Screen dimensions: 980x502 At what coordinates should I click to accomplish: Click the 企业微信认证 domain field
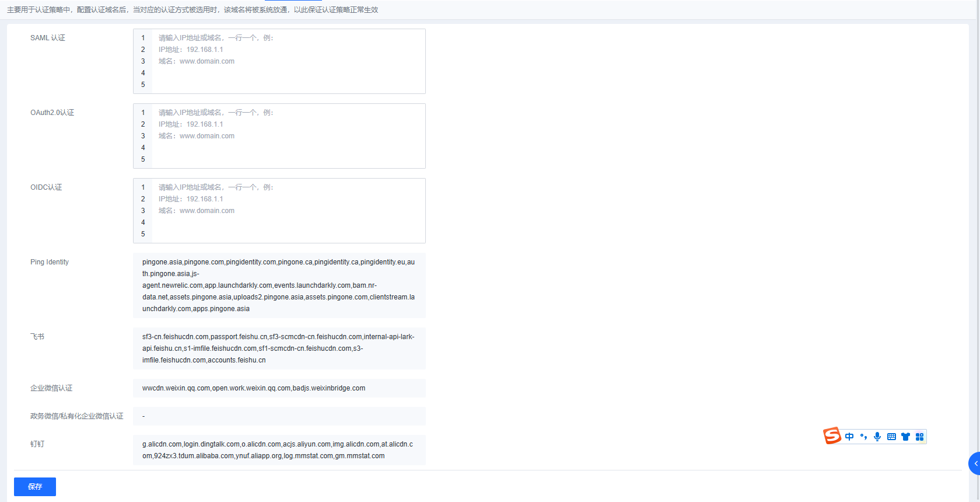click(x=279, y=388)
